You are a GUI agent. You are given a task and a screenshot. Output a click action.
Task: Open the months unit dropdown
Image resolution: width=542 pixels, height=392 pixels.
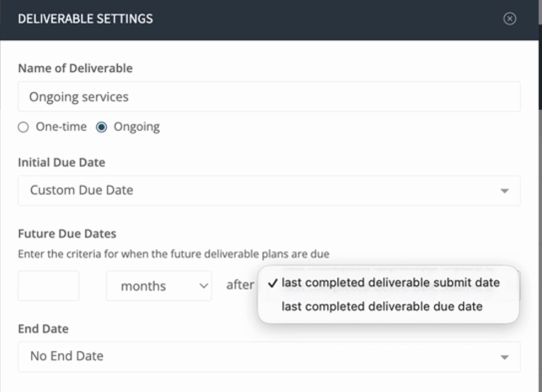[159, 286]
